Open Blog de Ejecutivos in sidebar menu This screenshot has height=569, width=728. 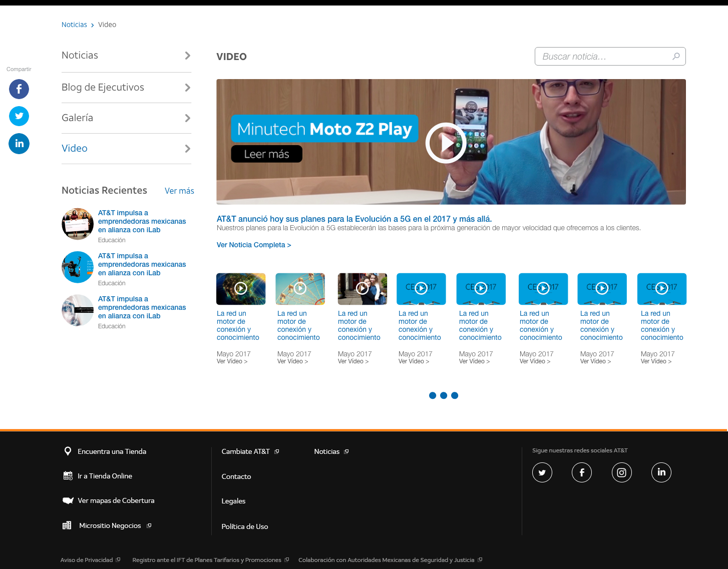tap(103, 87)
